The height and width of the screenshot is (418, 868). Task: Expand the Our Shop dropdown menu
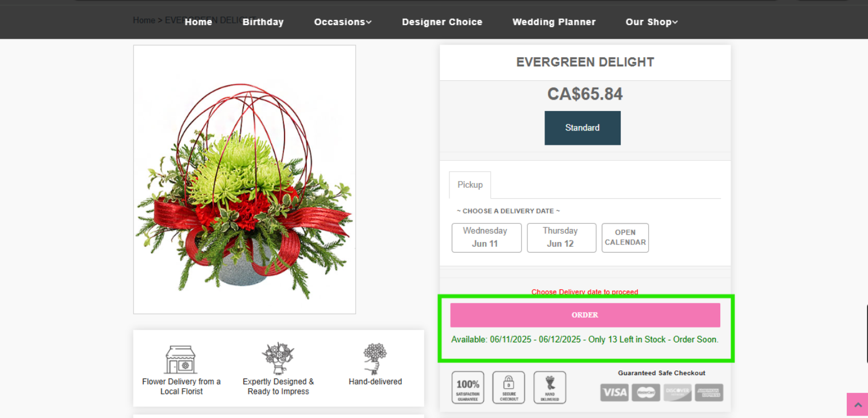(652, 22)
